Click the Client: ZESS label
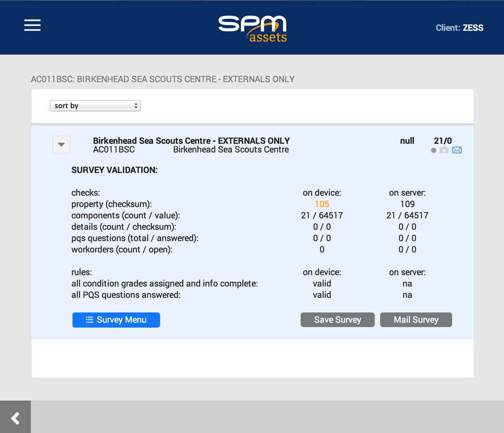The image size is (504, 433). 459,28
